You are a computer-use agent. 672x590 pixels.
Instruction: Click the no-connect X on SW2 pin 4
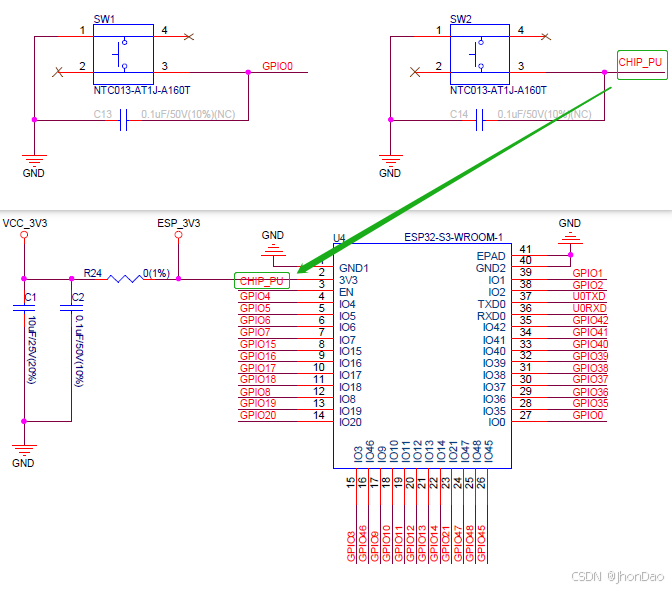pyautogui.click(x=546, y=37)
